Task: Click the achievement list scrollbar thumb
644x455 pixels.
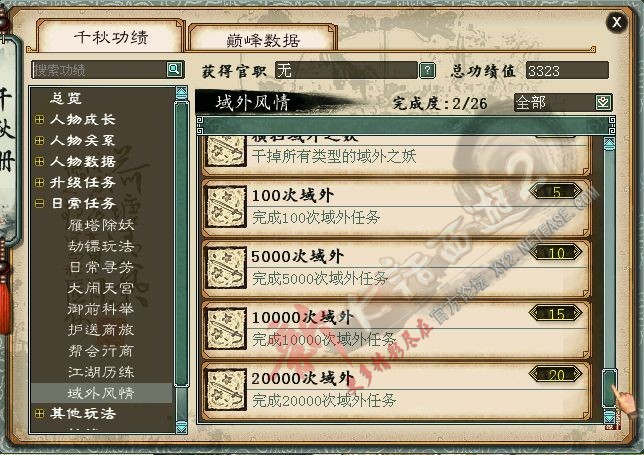Action: (x=610, y=388)
